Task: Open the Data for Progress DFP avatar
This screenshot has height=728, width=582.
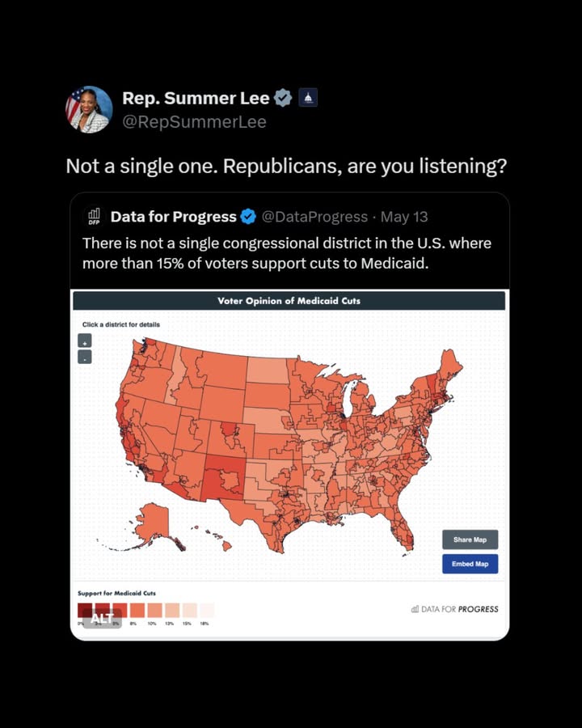Action: coord(95,216)
